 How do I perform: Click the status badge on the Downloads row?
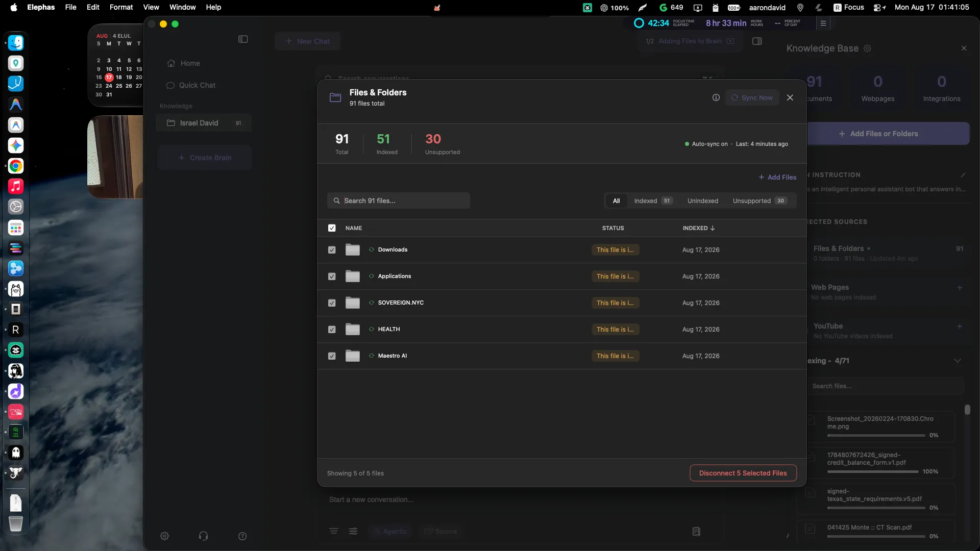point(615,250)
